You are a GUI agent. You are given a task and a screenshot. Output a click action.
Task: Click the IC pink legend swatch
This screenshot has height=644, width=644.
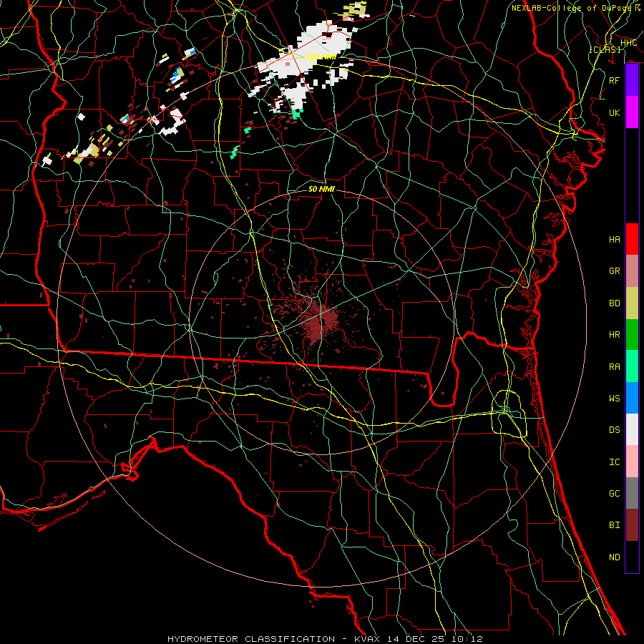click(x=632, y=462)
